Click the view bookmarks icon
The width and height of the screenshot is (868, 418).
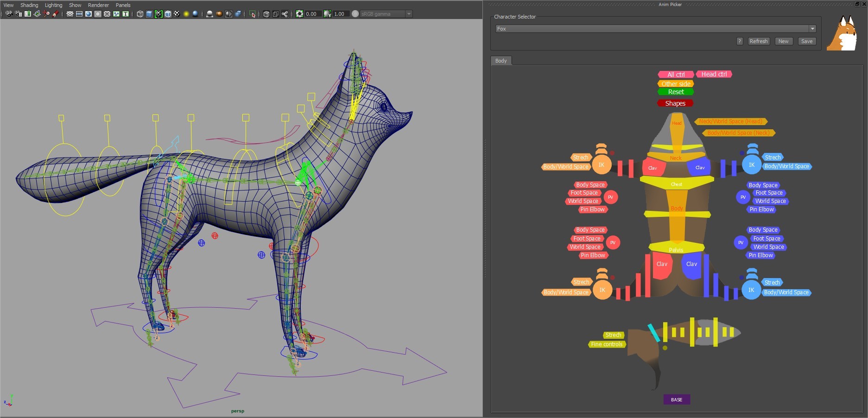click(26, 14)
